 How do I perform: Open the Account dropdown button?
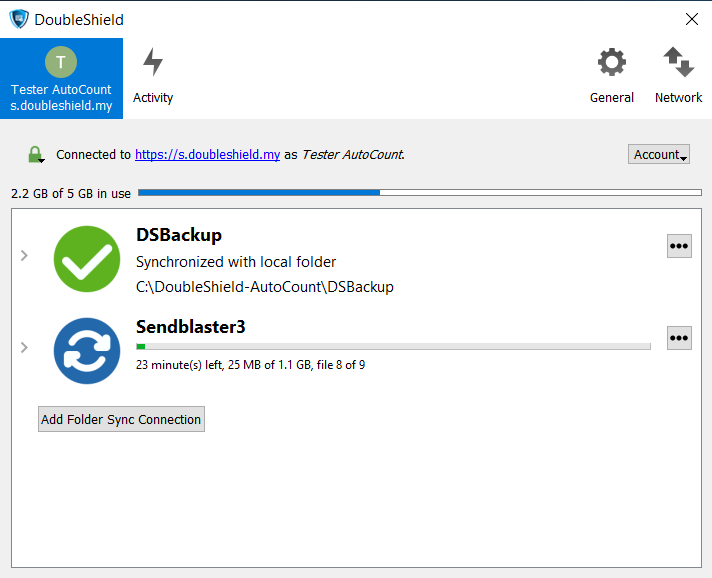[x=659, y=154]
